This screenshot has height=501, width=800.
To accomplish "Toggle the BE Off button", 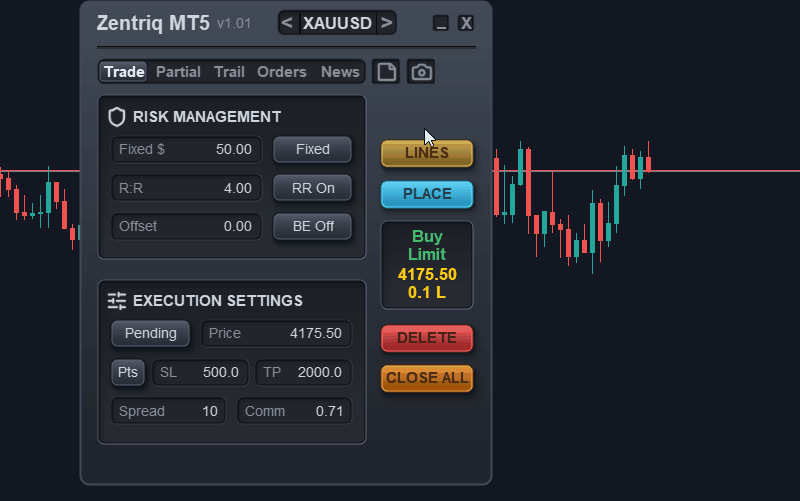I will 313,227.
